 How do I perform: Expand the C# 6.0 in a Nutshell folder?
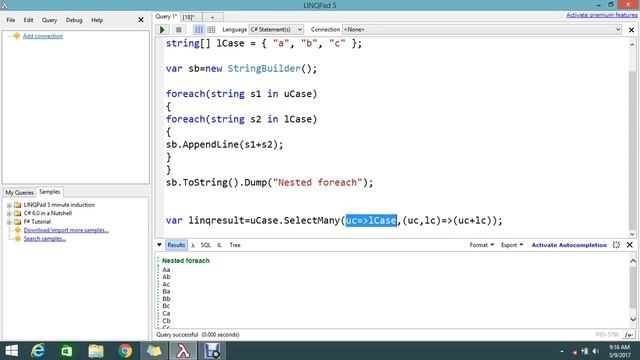[x=9, y=213]
